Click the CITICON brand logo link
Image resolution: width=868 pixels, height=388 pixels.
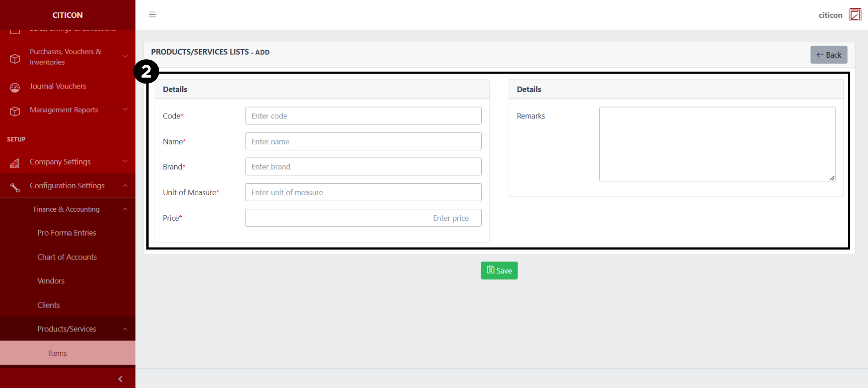point(67,15)
